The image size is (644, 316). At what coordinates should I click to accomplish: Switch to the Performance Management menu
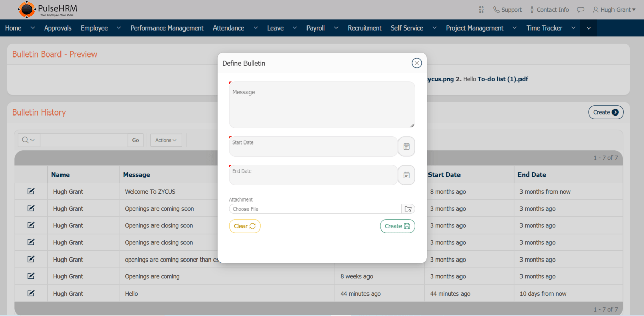coord(167,28)
